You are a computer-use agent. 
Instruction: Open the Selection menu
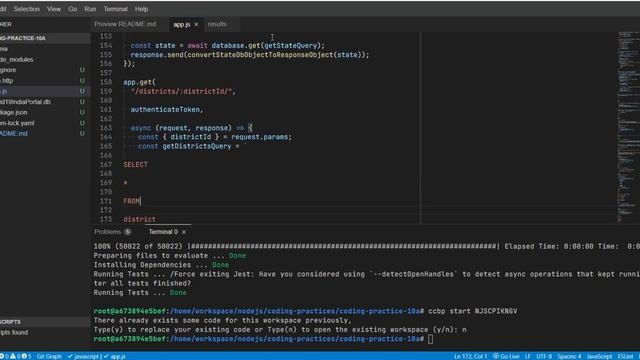point(27,9)
